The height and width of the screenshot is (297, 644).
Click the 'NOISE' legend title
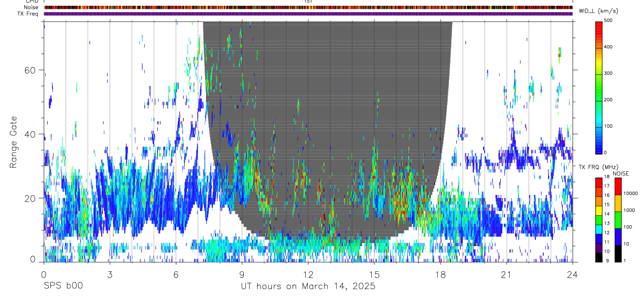pos(621,173)
